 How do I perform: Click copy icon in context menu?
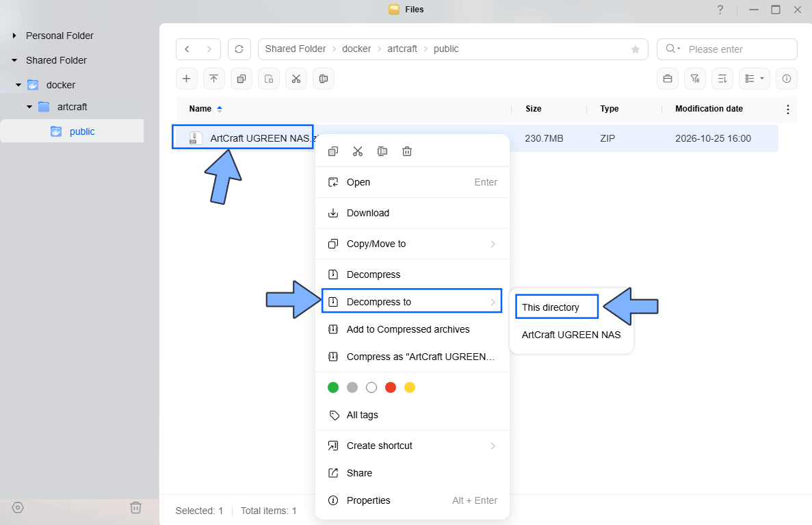click(334, 151)
